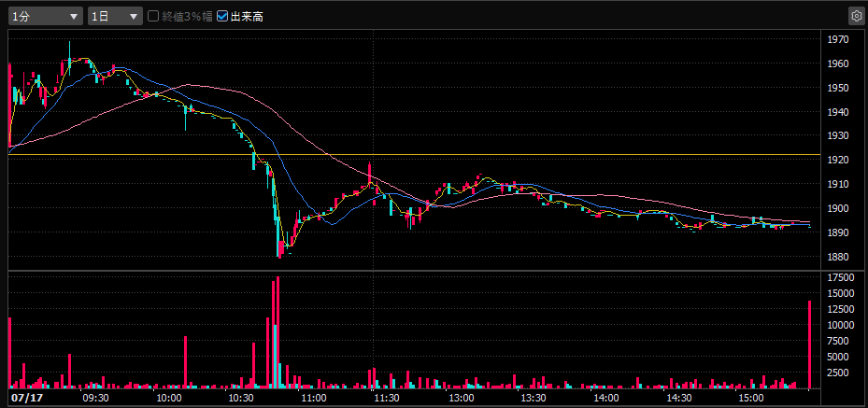
Task: Click the 15000 volume axis label
Action: [x=839, y=293]
